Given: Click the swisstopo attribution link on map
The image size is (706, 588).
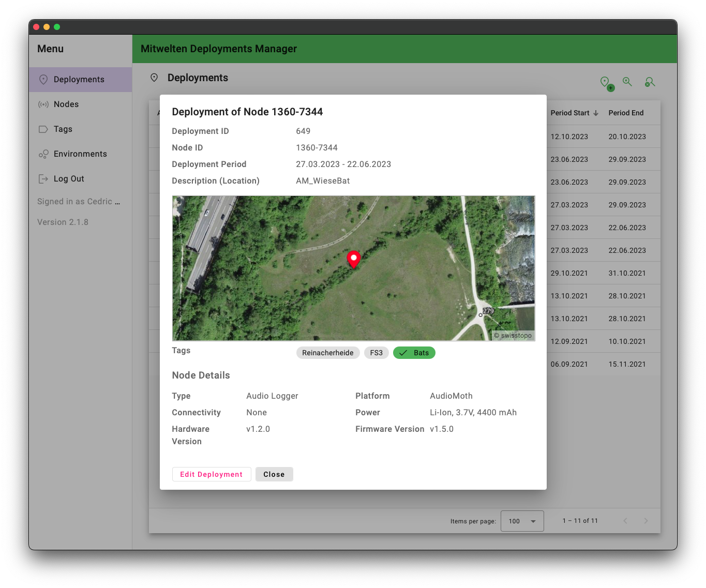Looking at the screenshot, I should 516,336.
